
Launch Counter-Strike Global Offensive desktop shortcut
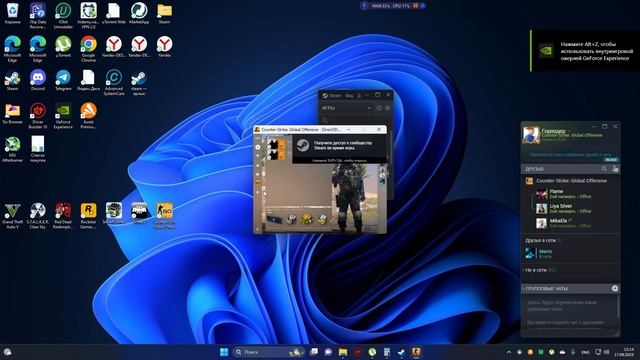pyautogui.click(x=164, y=216)
